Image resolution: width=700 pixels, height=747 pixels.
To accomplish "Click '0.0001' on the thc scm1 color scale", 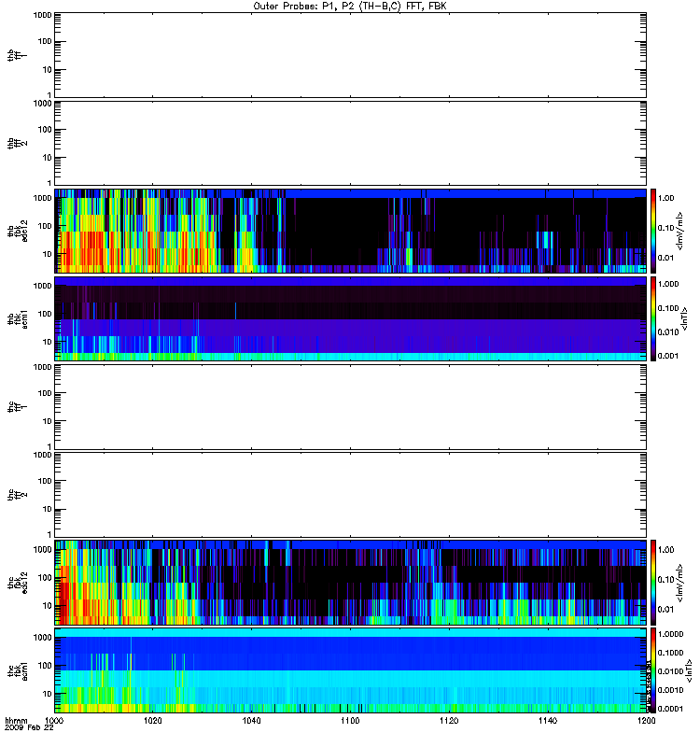I will click(670, 709).
